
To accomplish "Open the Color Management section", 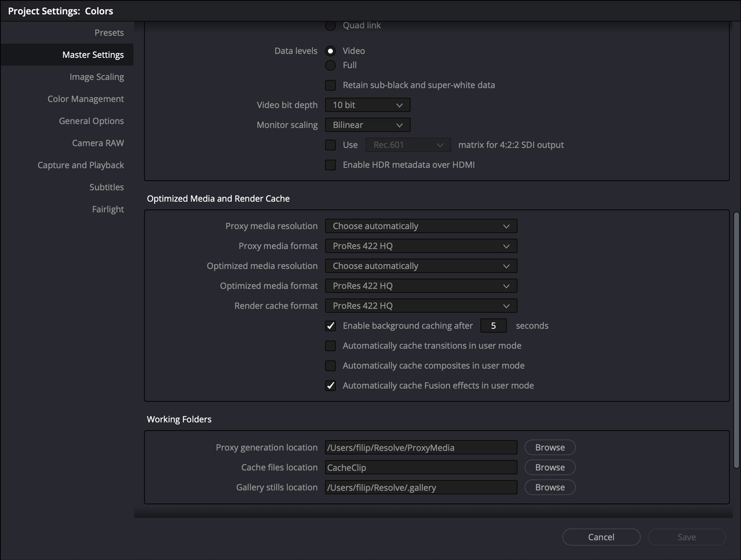I will pyautogui.click(x=85, y=99).
